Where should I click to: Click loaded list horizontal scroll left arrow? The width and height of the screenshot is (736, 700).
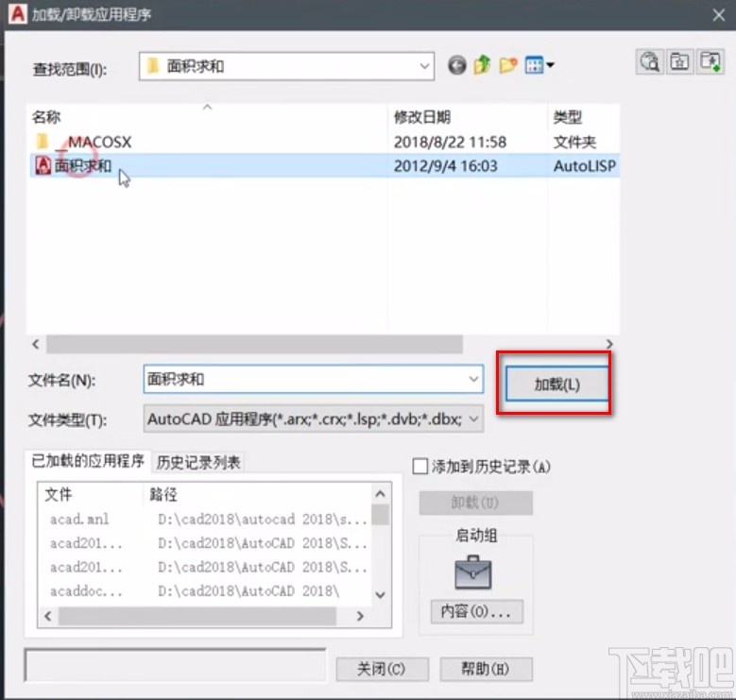pos(48,616)
